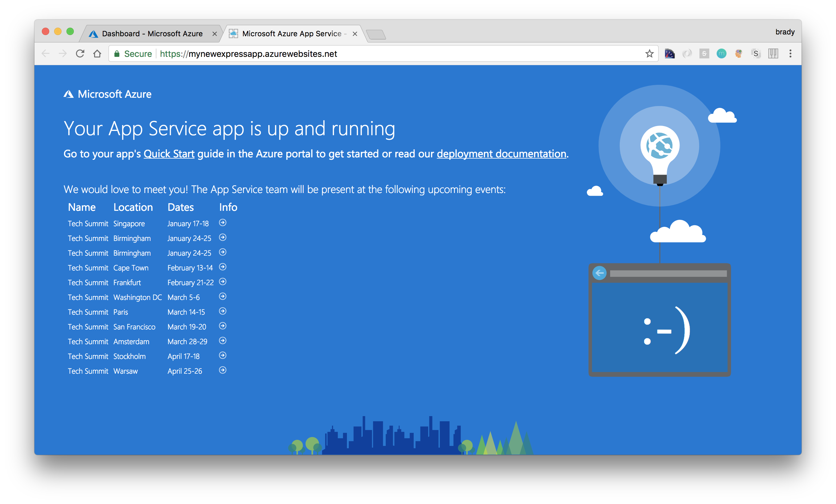
Task: Click the 'March 5-6' date cell
Action: tap(184, 297)
